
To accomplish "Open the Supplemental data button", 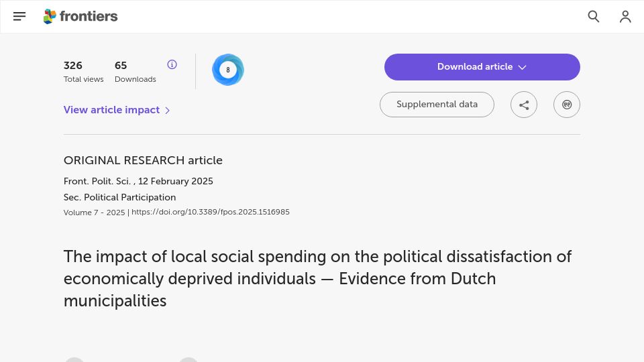I will pyautogui.click(x=437, y=105).
